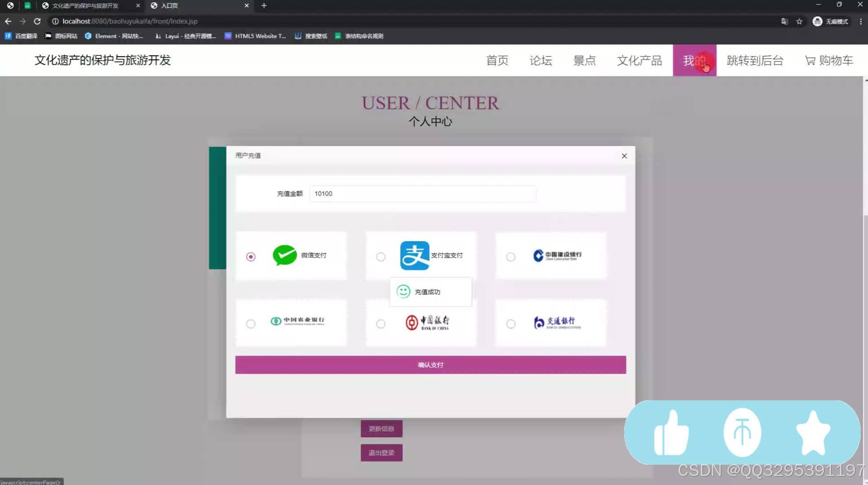Open the HTML5 Website bookmark

[255, 36]
